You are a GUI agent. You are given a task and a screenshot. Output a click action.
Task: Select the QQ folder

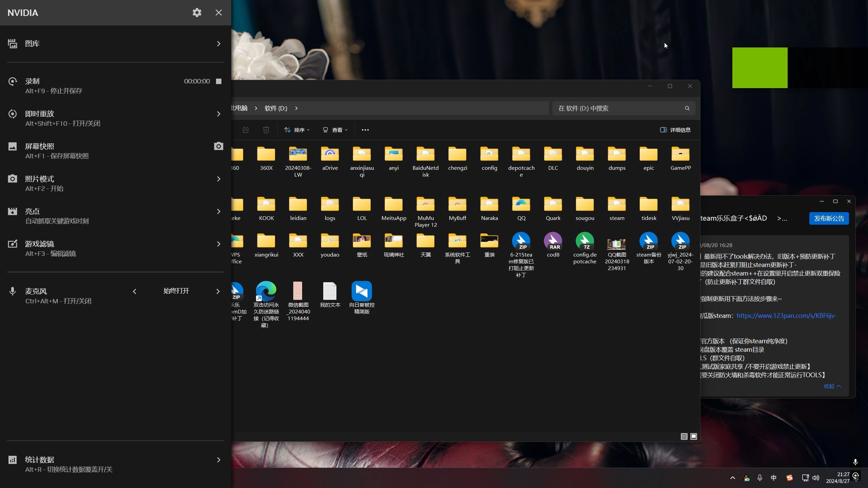coord(521,209)
